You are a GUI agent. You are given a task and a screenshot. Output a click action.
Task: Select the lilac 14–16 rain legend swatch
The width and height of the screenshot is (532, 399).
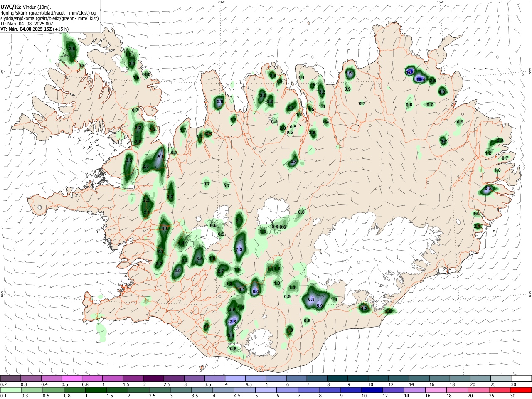point(414,390)
